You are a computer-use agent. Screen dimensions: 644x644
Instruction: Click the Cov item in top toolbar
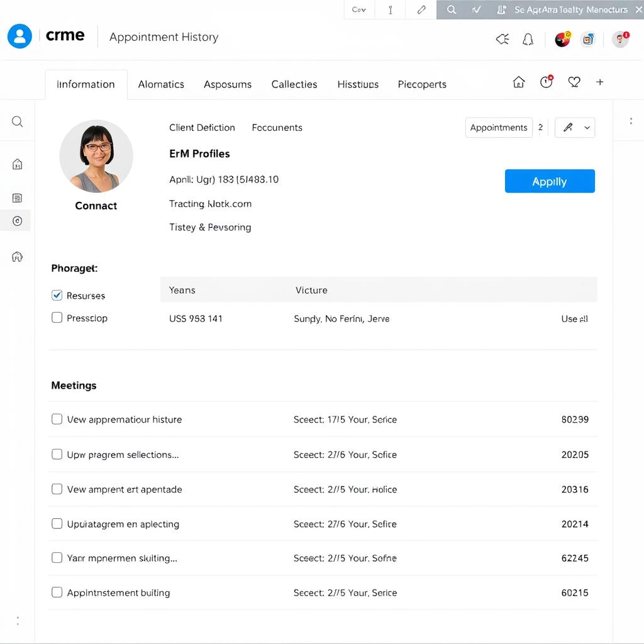click(358, 9)
